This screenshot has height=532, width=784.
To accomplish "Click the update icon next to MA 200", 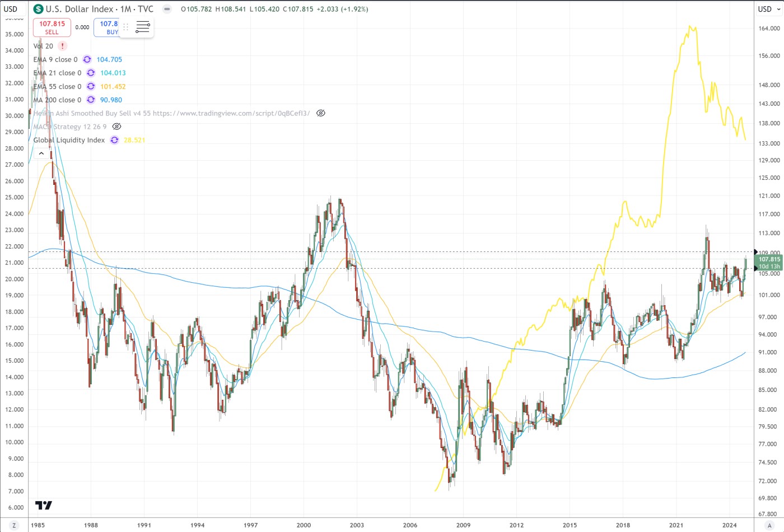I will [91, 100].
